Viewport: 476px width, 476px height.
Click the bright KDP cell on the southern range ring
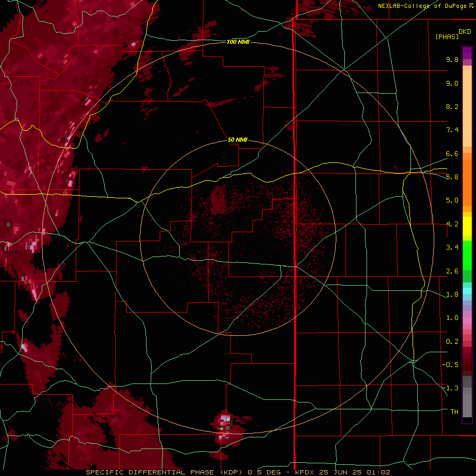click(x=225, y=428)
